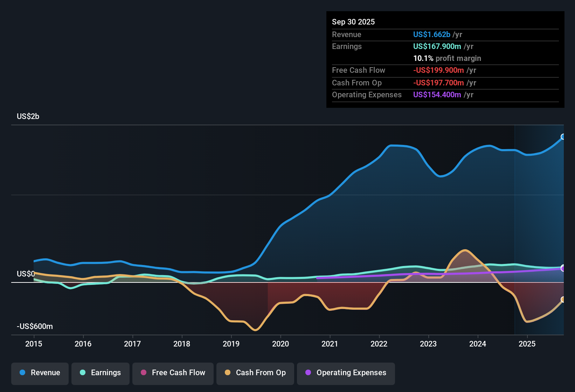The width and height of the screenshot is (575, 392).
Task: Click the US$1.662b revenue value
Action: pos(431,34)
